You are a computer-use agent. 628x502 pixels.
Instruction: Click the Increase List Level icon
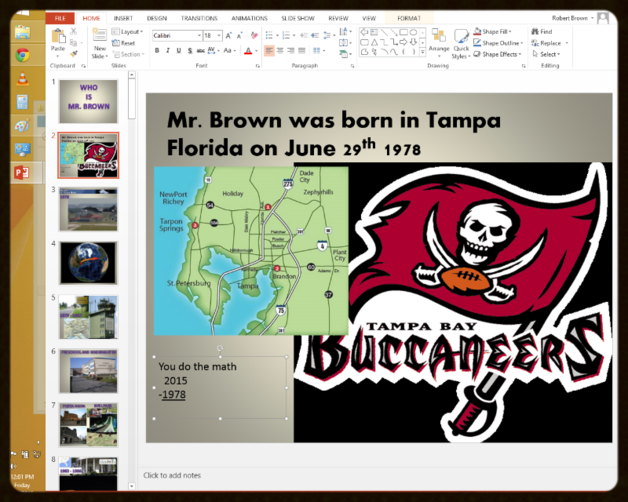[315, 36]
